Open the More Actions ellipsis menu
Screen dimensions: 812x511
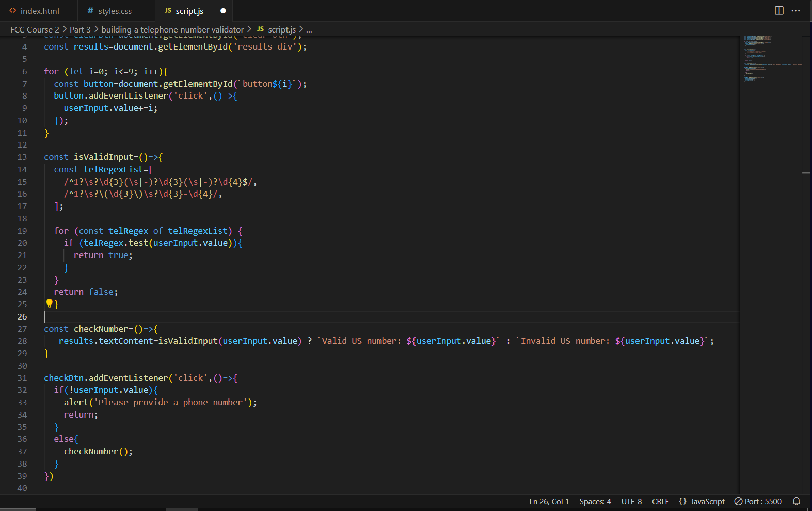click(x=795, y=11)
